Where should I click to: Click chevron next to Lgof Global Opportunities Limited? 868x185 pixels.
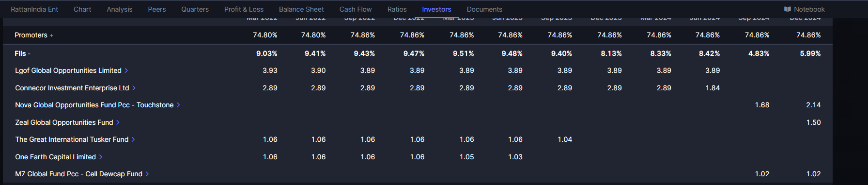[x=126, y=70]
